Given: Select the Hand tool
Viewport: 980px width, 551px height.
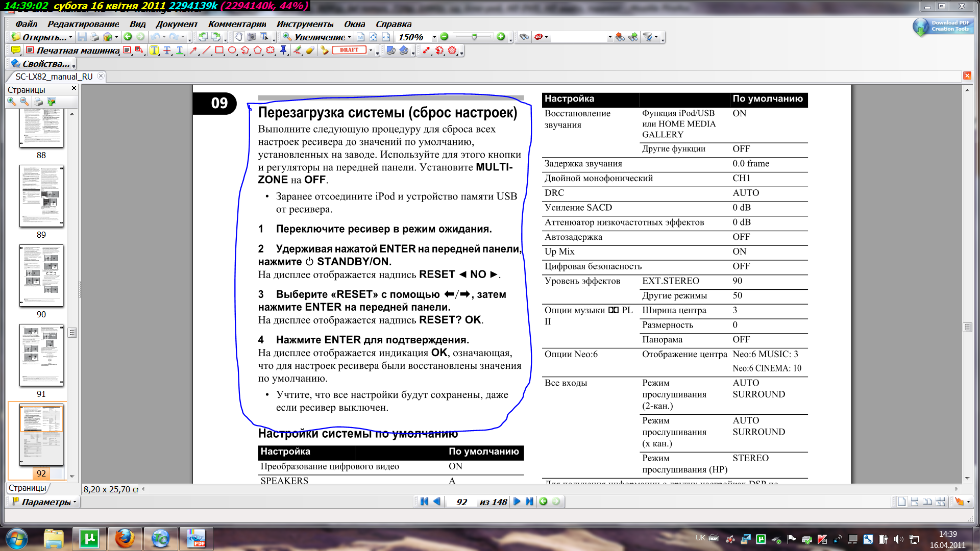Looking at the screenshot, I should [x=239, y=37].
